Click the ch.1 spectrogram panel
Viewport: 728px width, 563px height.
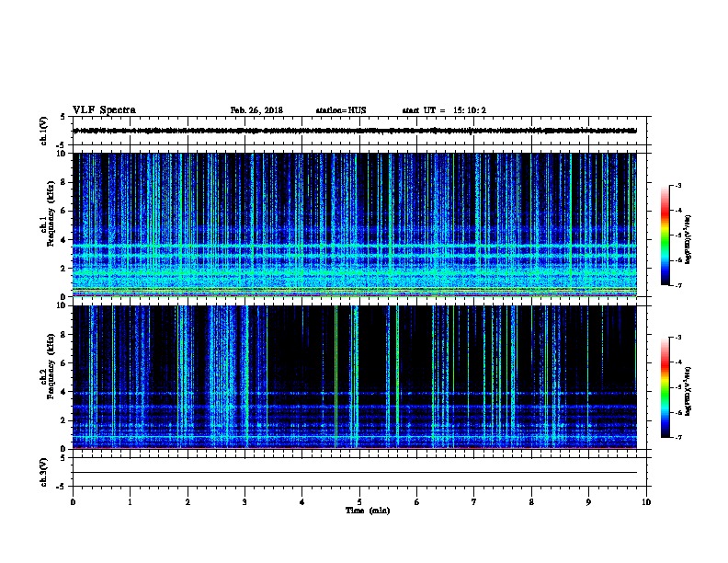pos(355,224)
